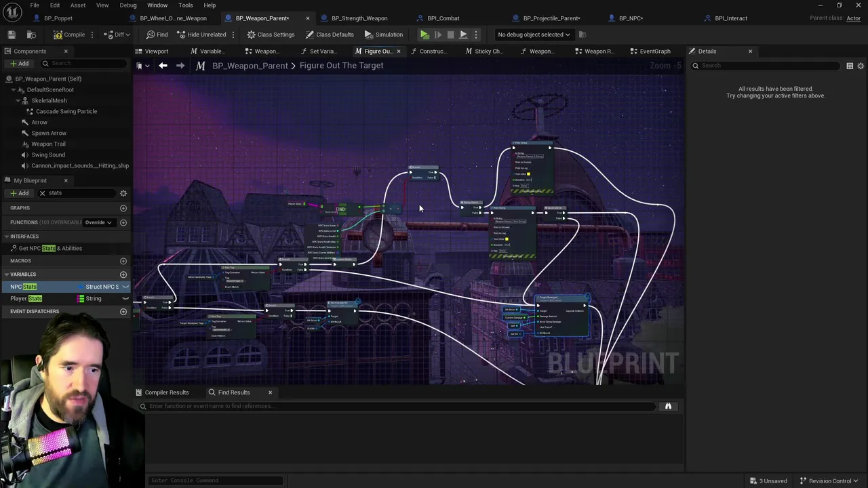Switch to BP_Poppet asset tab

point(58,18)
